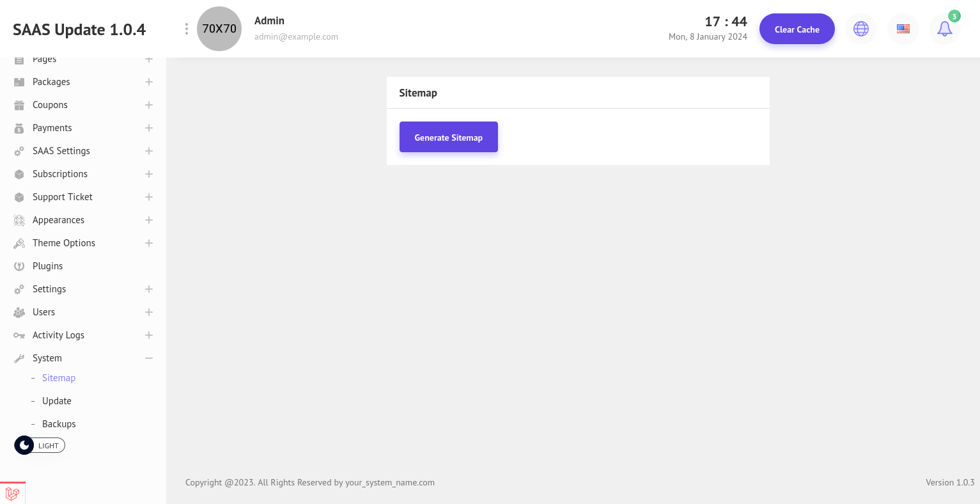Select the Sitemap submenu item

[59, 378]
